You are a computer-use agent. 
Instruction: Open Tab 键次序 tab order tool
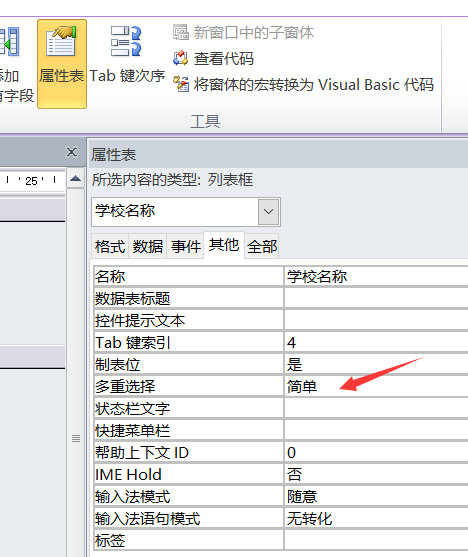[127, 55]
